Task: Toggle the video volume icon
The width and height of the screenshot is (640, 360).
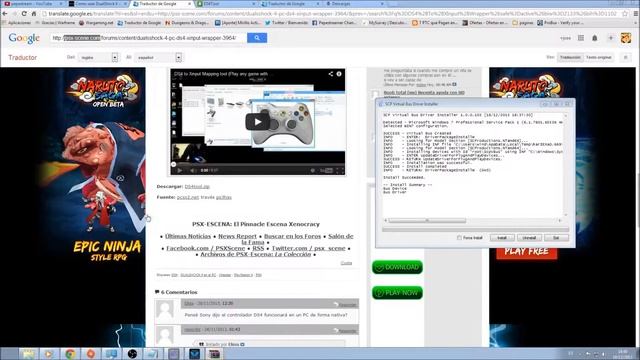Action: coord(193,170)
